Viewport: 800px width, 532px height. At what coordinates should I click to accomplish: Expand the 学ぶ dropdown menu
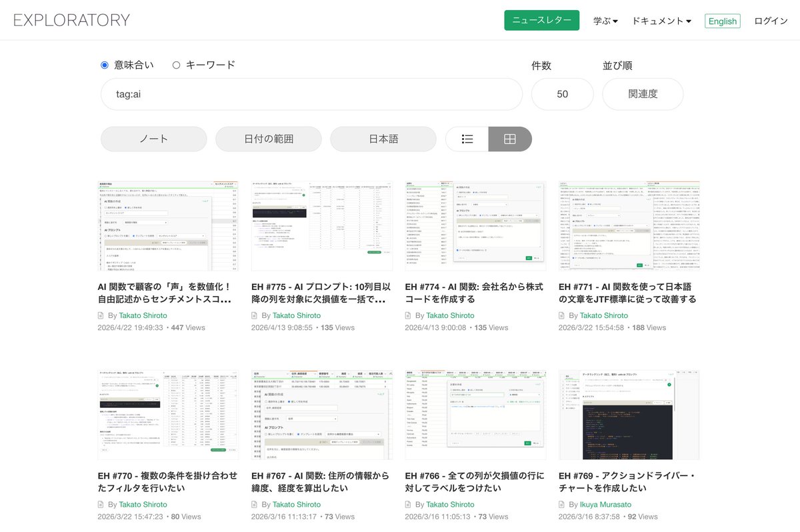pos(605,21)
